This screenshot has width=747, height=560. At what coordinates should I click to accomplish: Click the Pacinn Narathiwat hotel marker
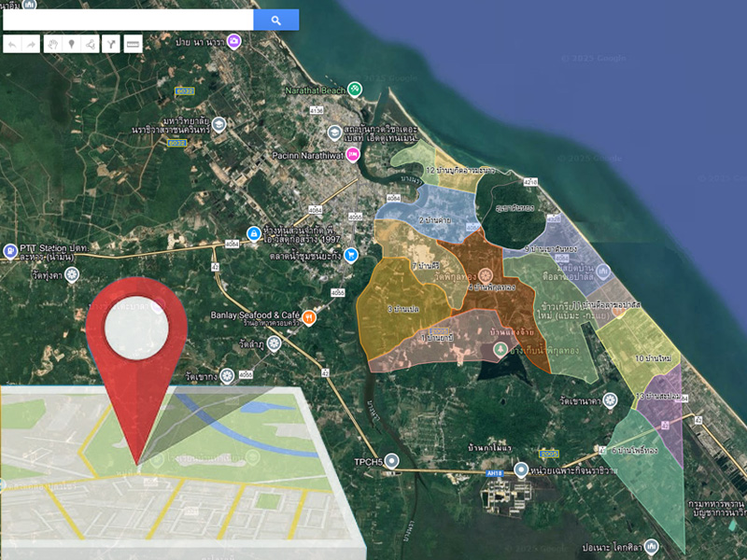352,155
